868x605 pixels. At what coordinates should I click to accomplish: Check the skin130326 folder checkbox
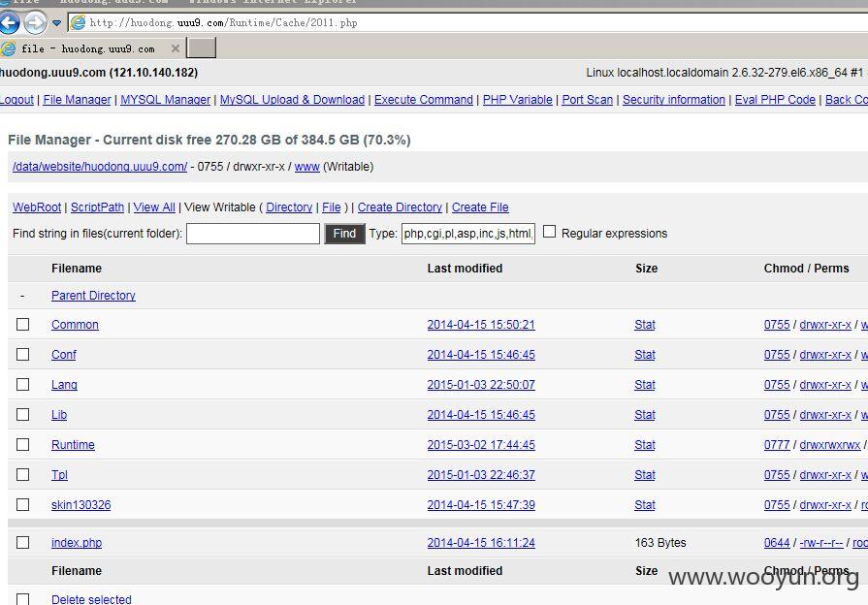coord(22,505)
